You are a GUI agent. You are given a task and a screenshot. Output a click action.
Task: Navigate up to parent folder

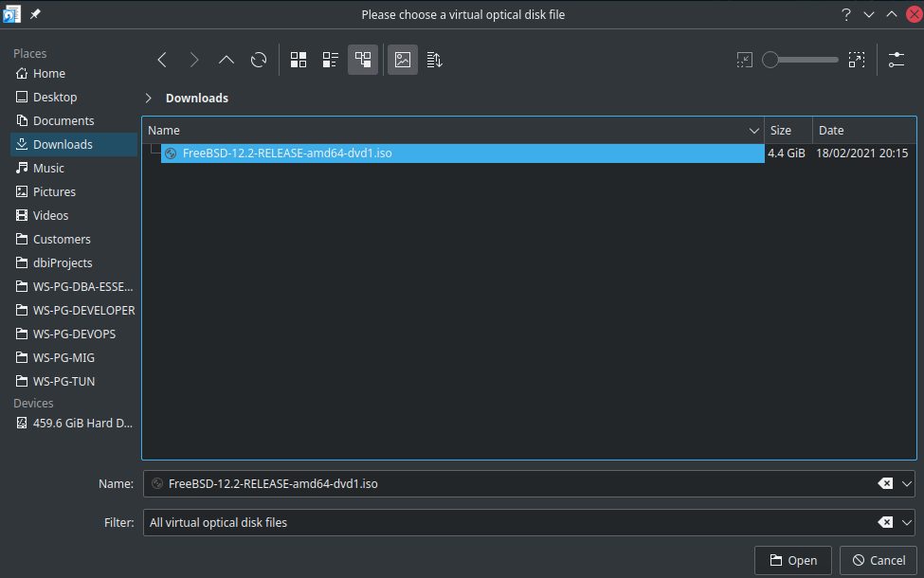click(x=226, y=60)
